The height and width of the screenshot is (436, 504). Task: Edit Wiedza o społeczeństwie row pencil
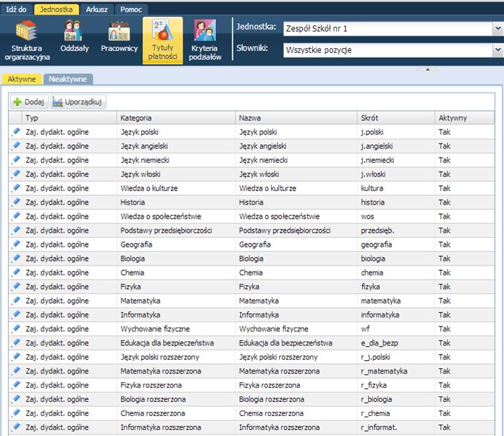(15, 216)
